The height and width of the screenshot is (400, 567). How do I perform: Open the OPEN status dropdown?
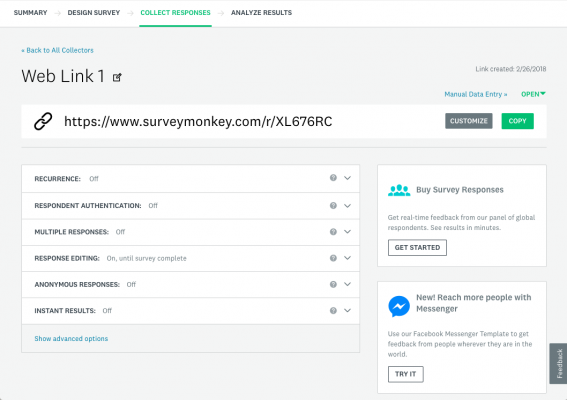533,94
